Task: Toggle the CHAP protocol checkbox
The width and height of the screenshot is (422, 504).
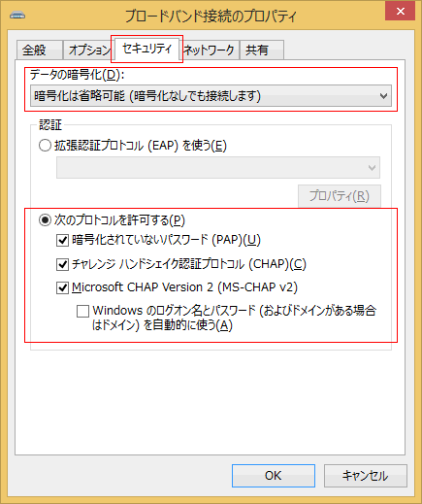Action: (62, 264)
